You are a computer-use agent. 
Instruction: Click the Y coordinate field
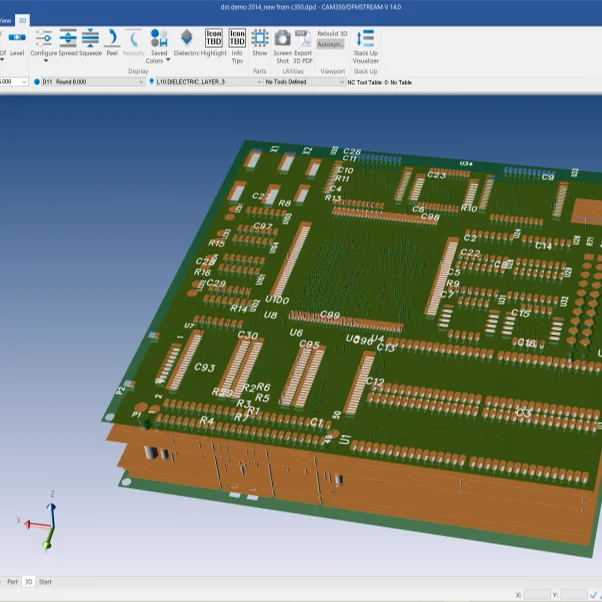(x=574, y=595)
